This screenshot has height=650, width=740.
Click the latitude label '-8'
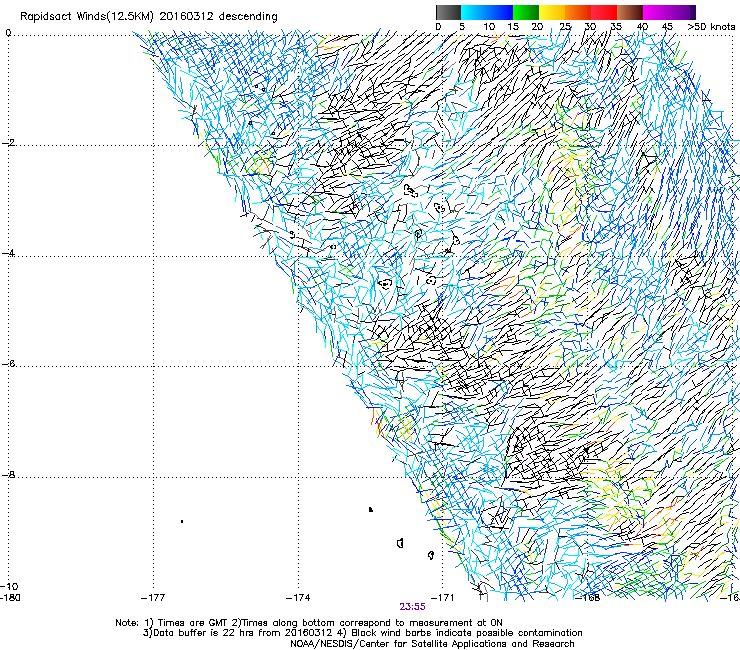pyautogui.click(x=8, y=475)
